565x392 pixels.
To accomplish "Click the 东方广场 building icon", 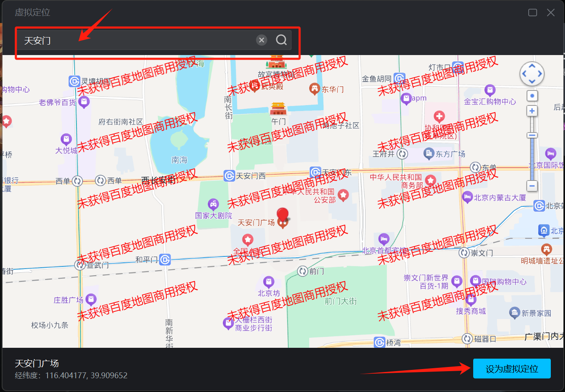I will point(429,154).
